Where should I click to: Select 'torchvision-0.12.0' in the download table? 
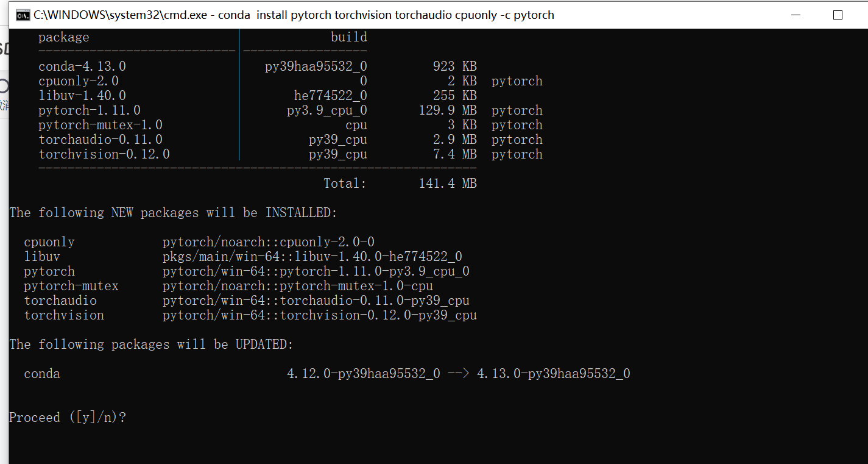click(104, 154)
